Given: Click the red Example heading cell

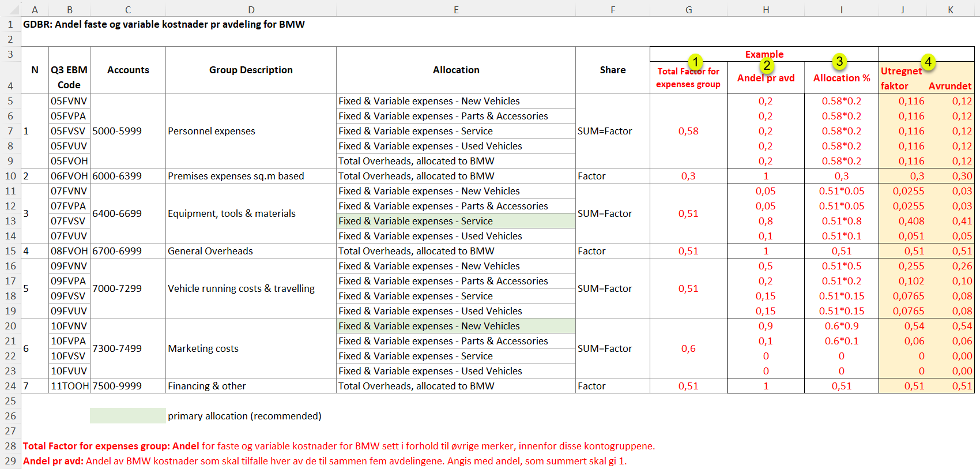Looking at the screenshot, I should [764, 54].
